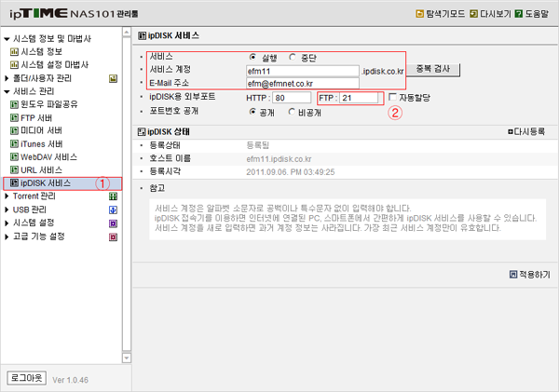Screen dimensions: 559x392
Task: Click the Torrent 관리 icon on right
Action: (113, 196)
